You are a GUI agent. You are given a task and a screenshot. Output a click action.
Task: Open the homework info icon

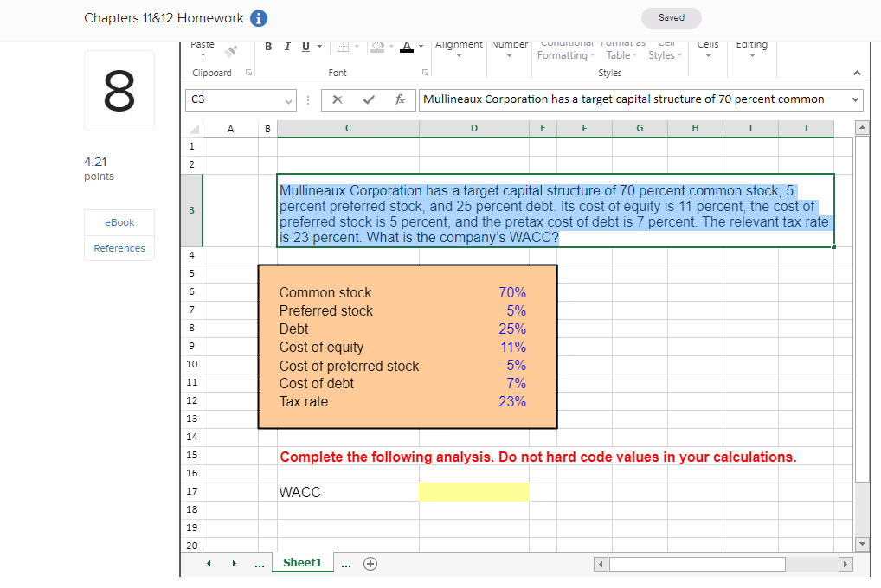259,18
